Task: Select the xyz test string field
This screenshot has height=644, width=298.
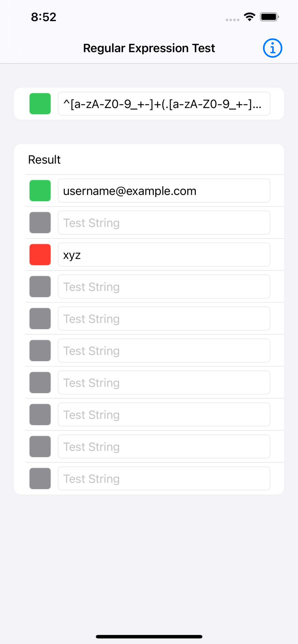Action: coord(164,255)
